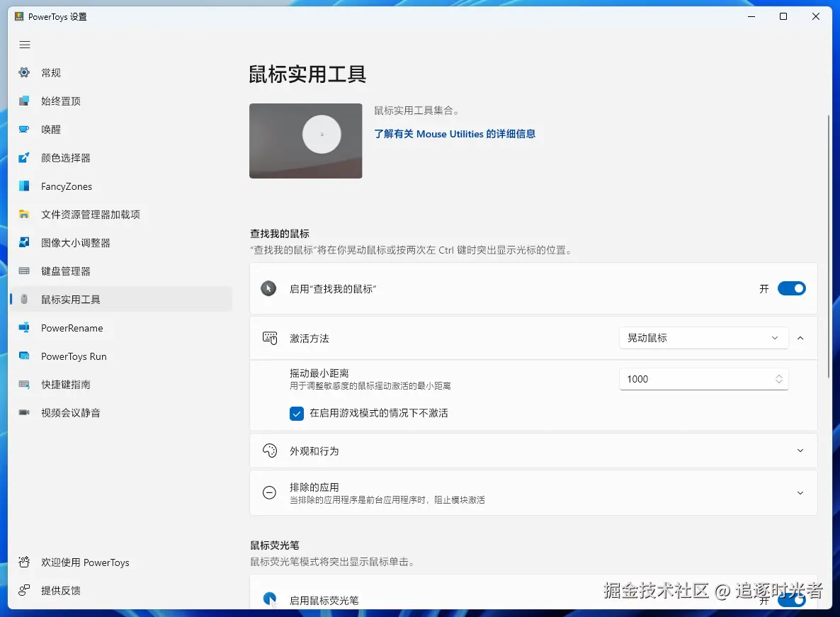The width and height of the screenshot is (840, 617).
Task: Uncheck 在启用游戏模式的情况下不激活 checkbox
Action: [x=297, y=414]
